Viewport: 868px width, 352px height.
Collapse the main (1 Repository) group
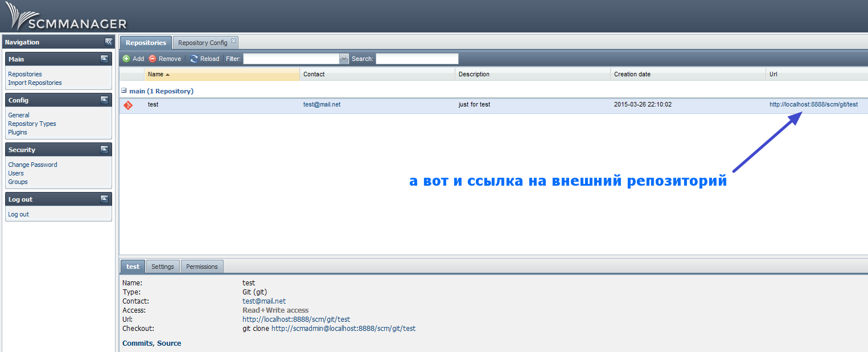(x=124, y=91)
